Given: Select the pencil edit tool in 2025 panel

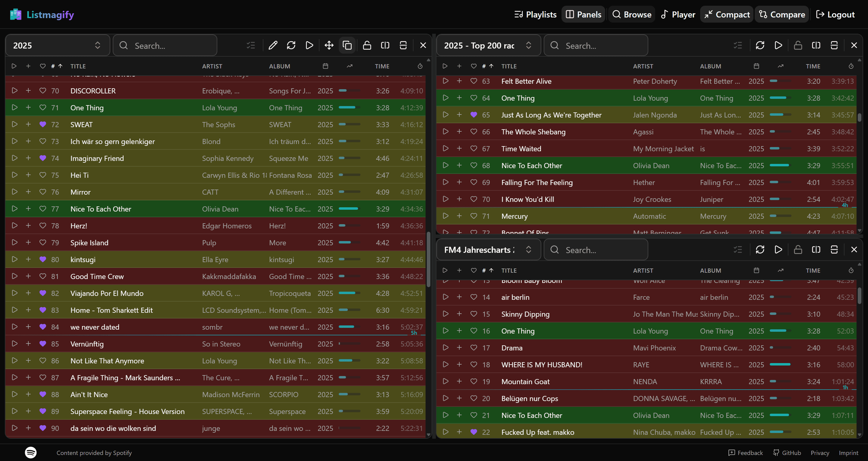Looking at the screenshot, I should click(x=273, y=45).
